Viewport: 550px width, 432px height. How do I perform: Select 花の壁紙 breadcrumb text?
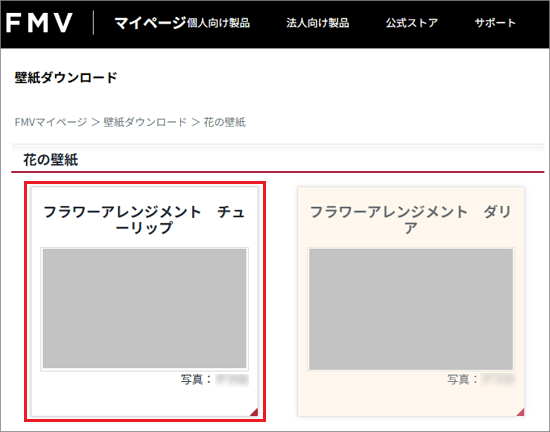[x=224, y=122]
